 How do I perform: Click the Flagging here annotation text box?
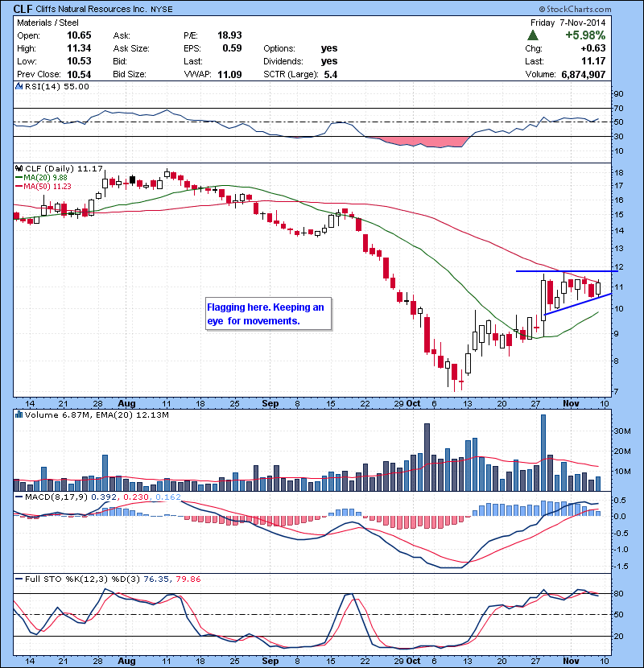(268, 314)
